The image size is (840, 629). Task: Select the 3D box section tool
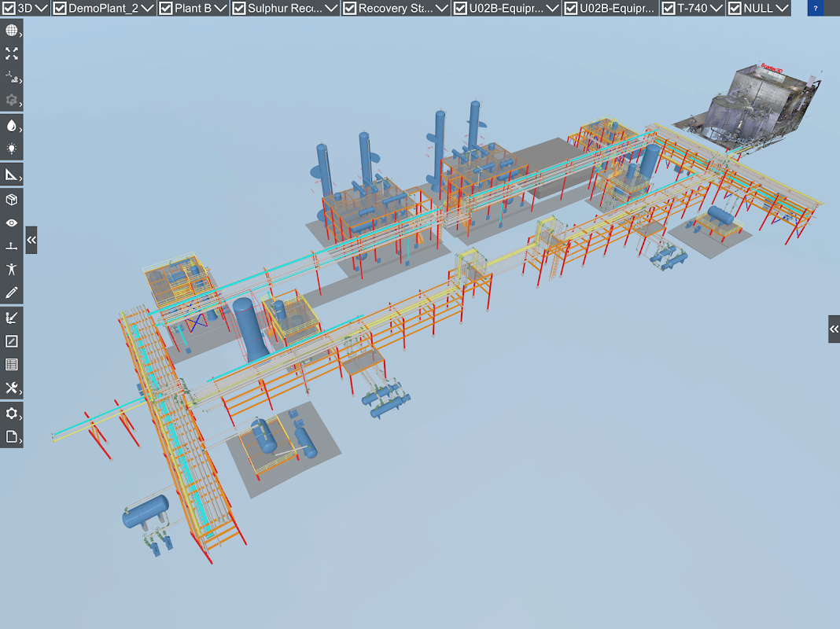click(x=11, y=200)
